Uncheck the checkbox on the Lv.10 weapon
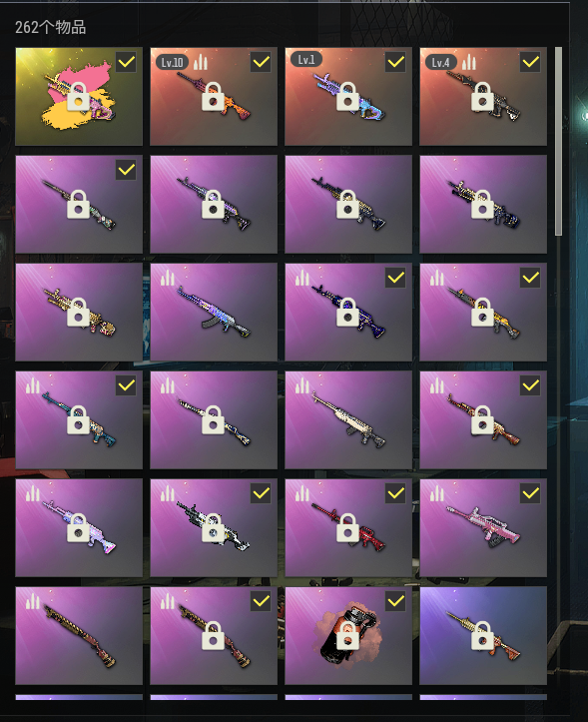The image size is (588, 722). pos(262,62)
